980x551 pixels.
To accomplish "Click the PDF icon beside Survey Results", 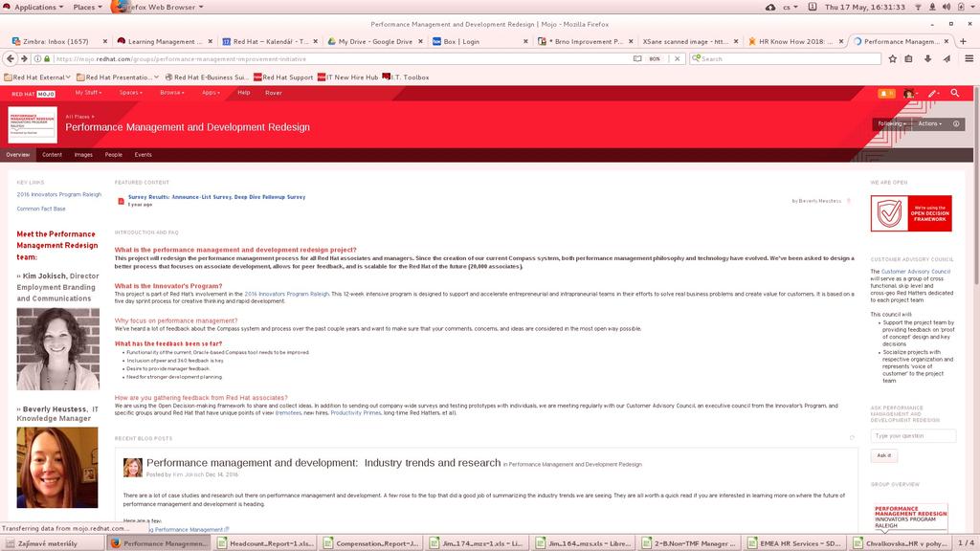I will (x=122, y=201).
